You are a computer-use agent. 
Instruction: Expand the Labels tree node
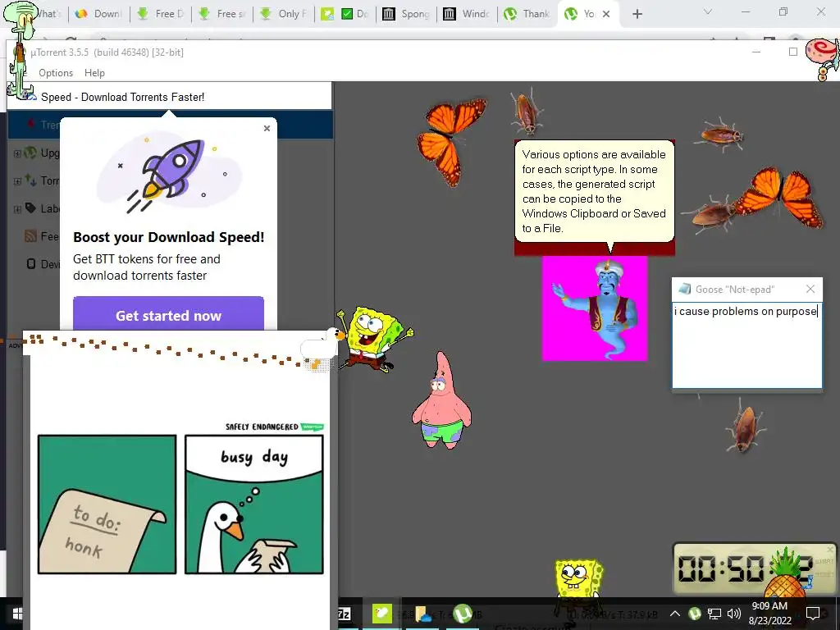click(x=17, y=209)
